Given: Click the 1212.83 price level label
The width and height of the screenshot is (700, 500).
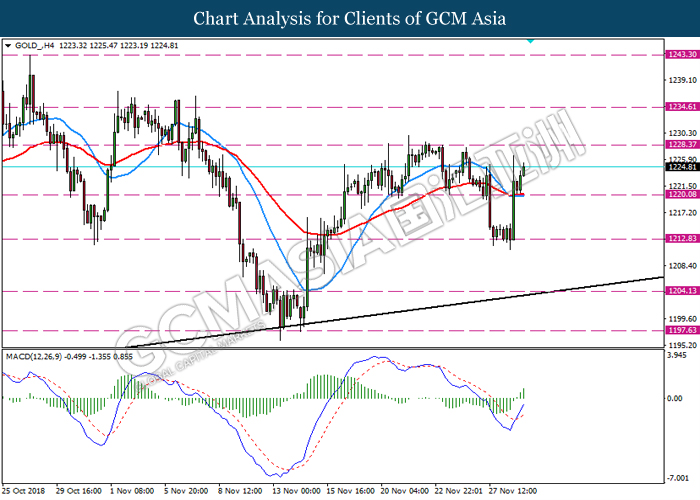Looking at the screenshot, I should pyautogui.click(x=681, y=238).
